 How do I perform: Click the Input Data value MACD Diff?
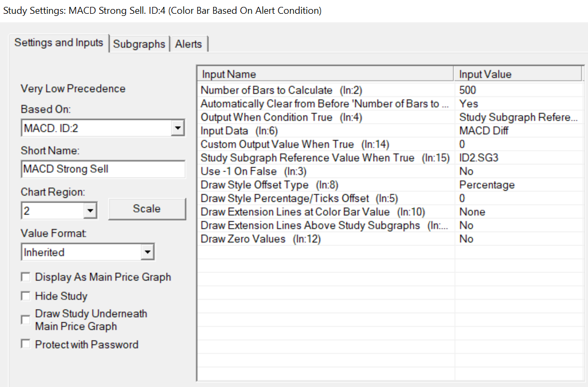pyautogui.click(x=484, y=130)
